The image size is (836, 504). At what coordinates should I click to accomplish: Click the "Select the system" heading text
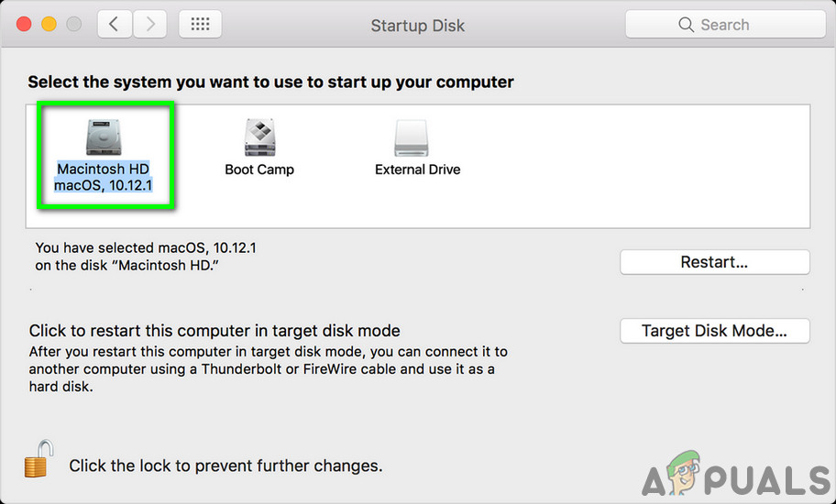pos(270,82)
